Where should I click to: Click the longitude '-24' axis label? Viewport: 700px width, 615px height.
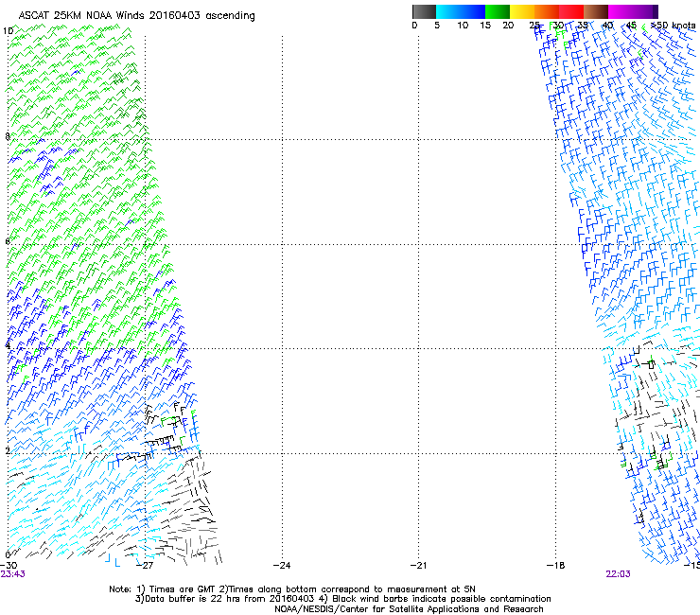[x=282, y=566]
